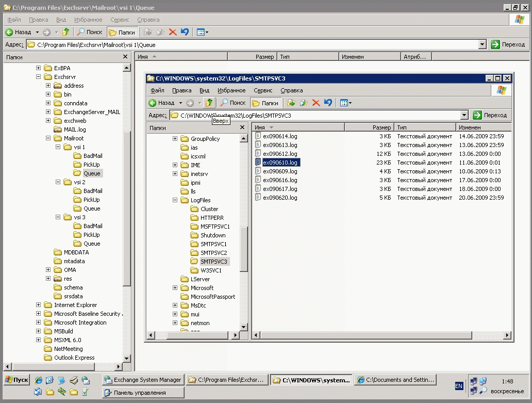Viewport: 532px width, 403px height.
Task: Click the Undo arrow icon in SMTPSVC3 window toolbar
Action: (x=328, y=103)
